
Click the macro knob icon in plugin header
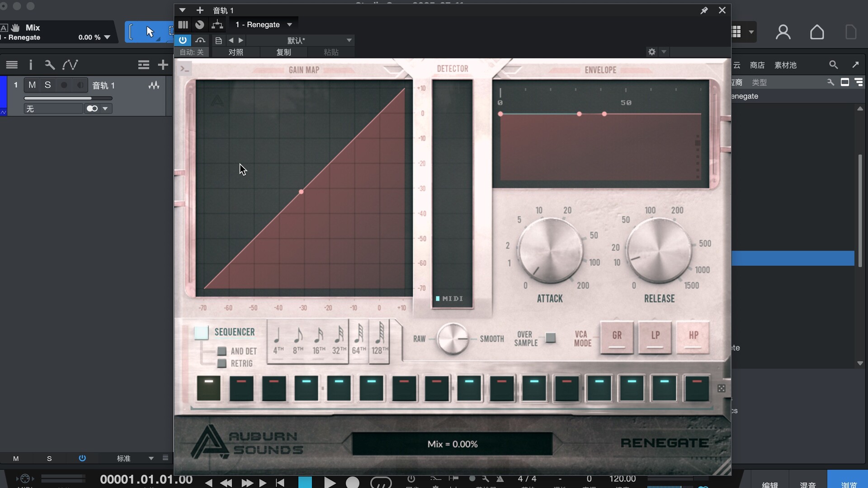pyautogui.click(x=200, y=24)
